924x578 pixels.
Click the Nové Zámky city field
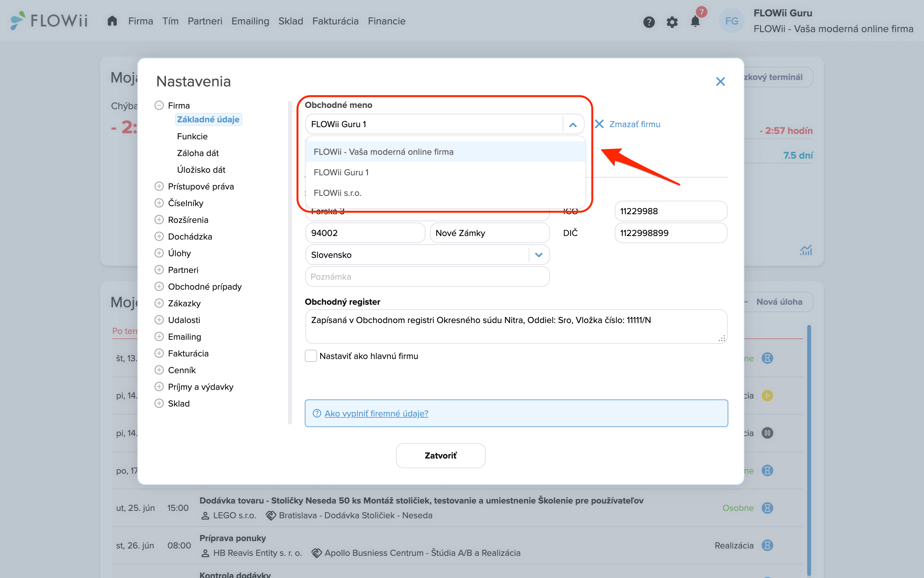pos(490,233)
